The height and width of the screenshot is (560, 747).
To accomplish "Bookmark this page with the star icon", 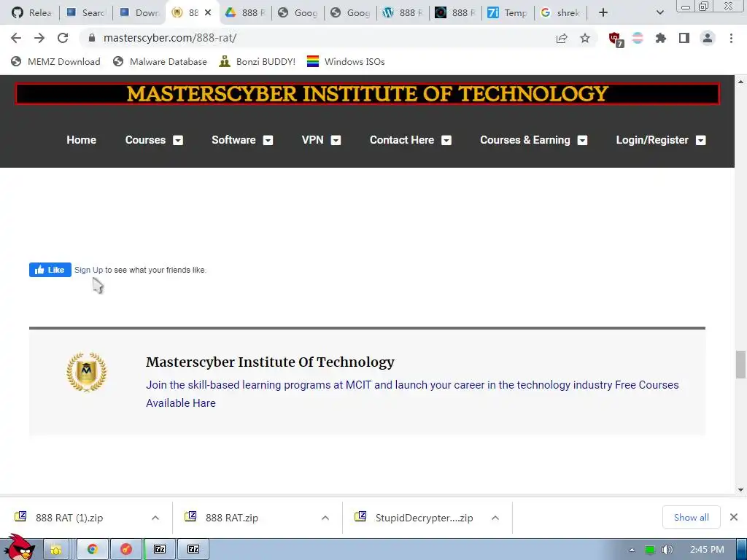I will 585,38.
